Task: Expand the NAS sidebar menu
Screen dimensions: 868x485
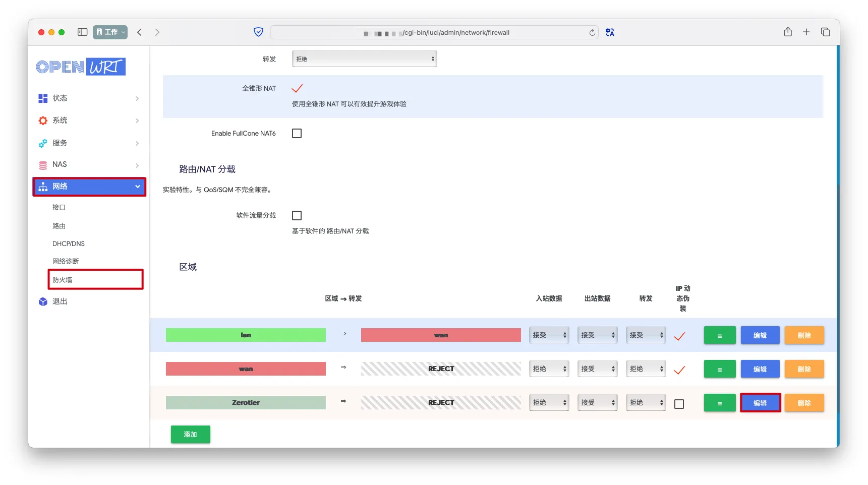Action: tap(89, 165)
